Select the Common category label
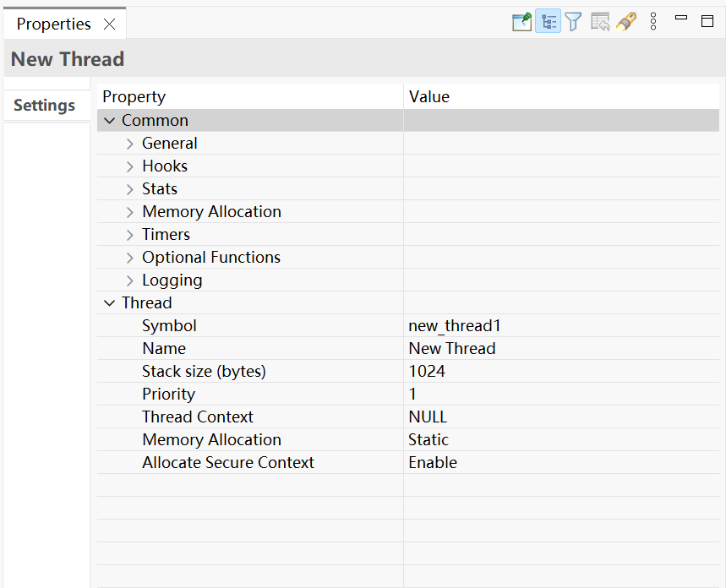The width and height of the screenshot is (726, 588). tap(155, 120)
